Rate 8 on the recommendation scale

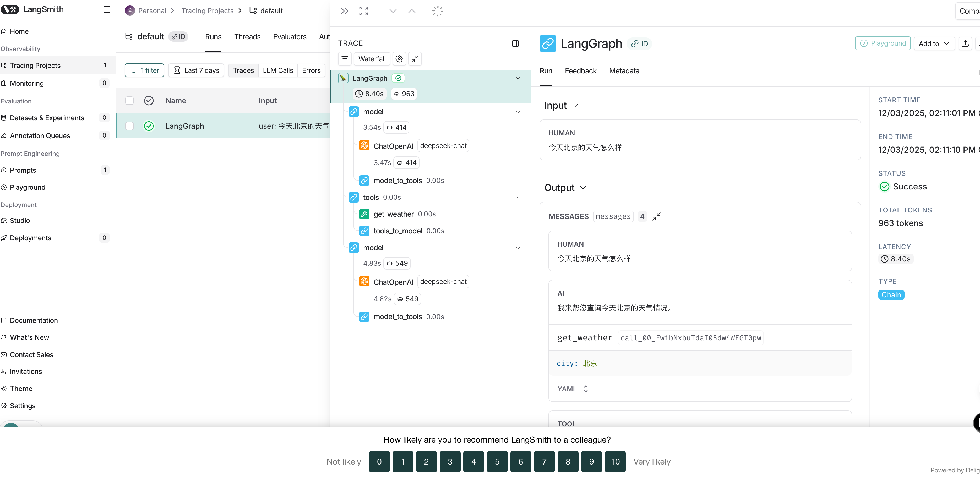568,461
